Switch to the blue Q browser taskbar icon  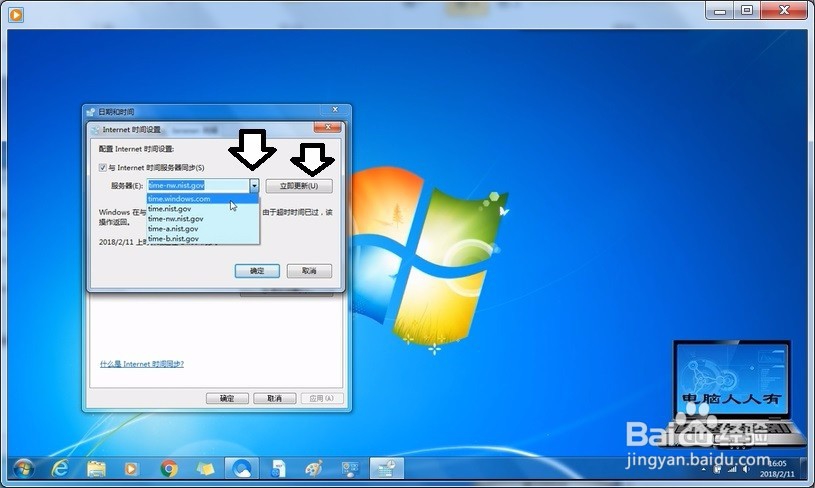[x=242, y=469]
